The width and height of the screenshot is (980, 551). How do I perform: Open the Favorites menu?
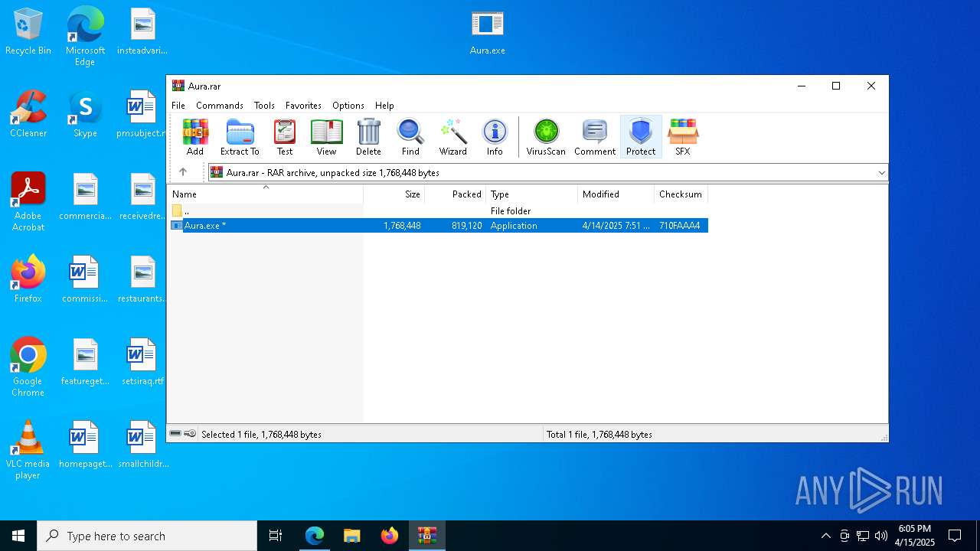coord(303,106)
